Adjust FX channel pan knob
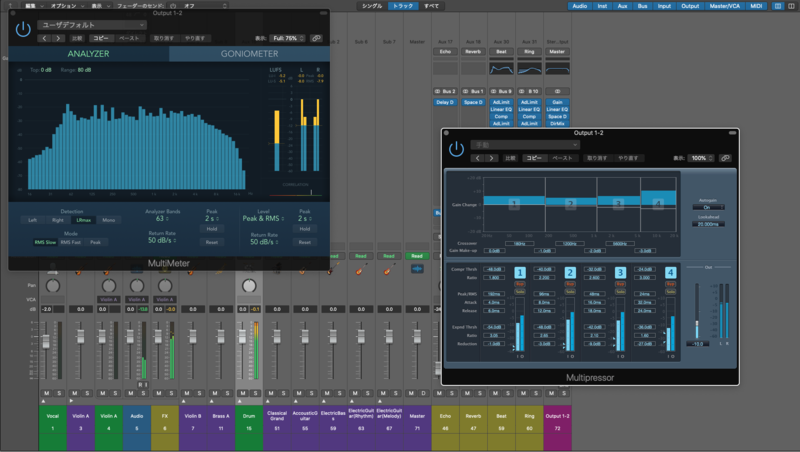 click(165, 286)
